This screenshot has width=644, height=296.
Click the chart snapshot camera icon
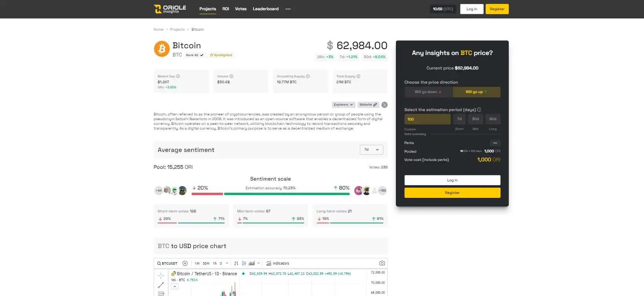click(x=382, y=263)
